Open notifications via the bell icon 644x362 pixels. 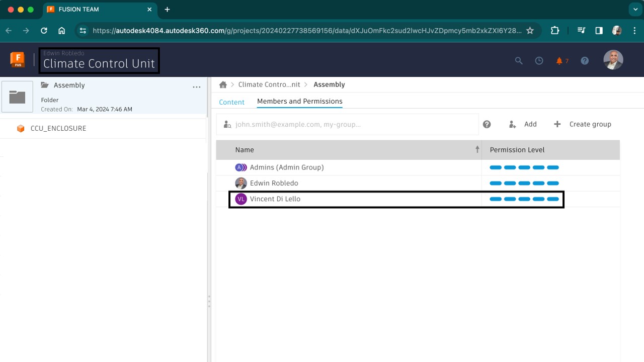pyautogui.click(x=560, y=60)
